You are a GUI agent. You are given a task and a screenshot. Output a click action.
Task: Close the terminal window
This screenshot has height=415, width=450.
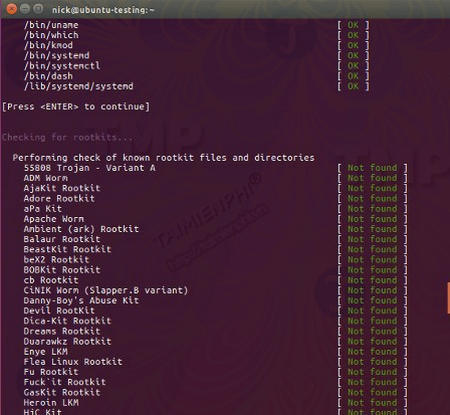click(x=12, y=9)
